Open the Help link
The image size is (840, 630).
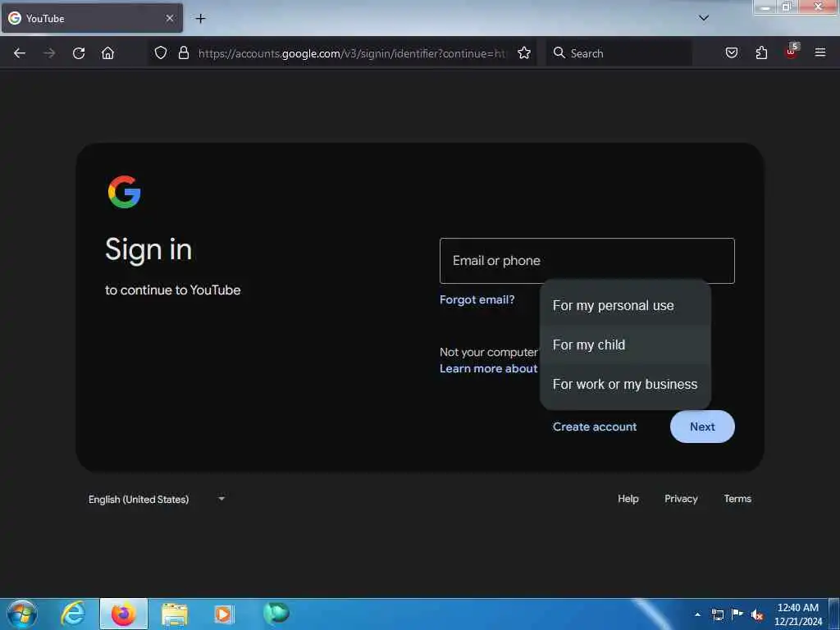[x=628, y=499]
